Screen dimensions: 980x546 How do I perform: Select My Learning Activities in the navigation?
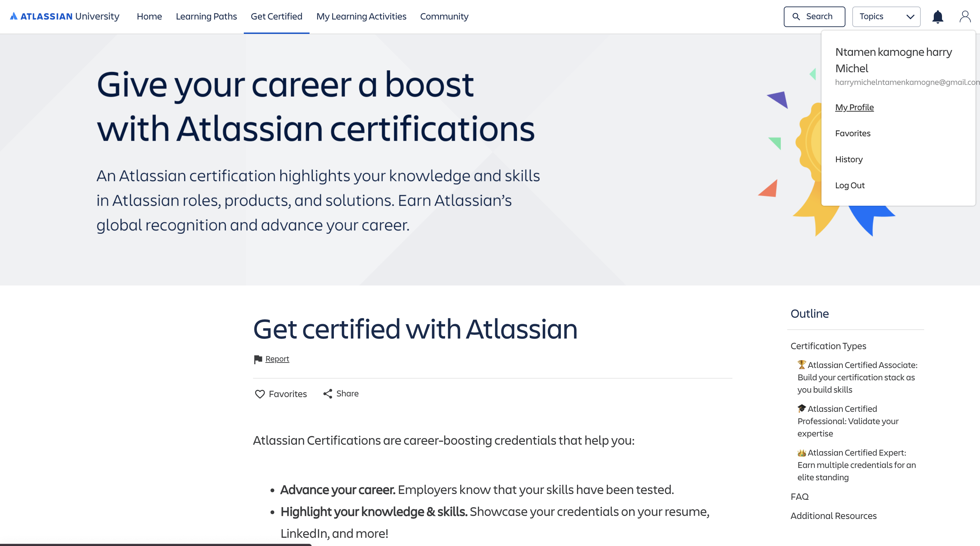pyautogui.click(x=361, y=16)
